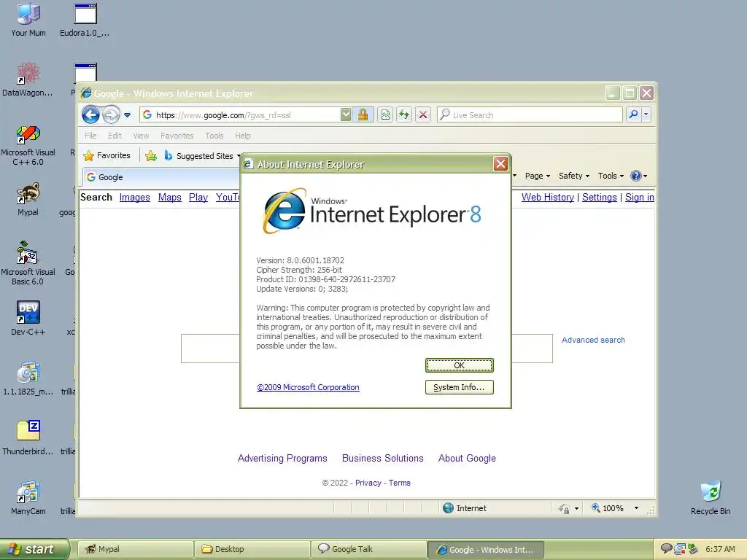747x560 pixels.
Task: Click the 100% zoom level button
Action: 608,508
